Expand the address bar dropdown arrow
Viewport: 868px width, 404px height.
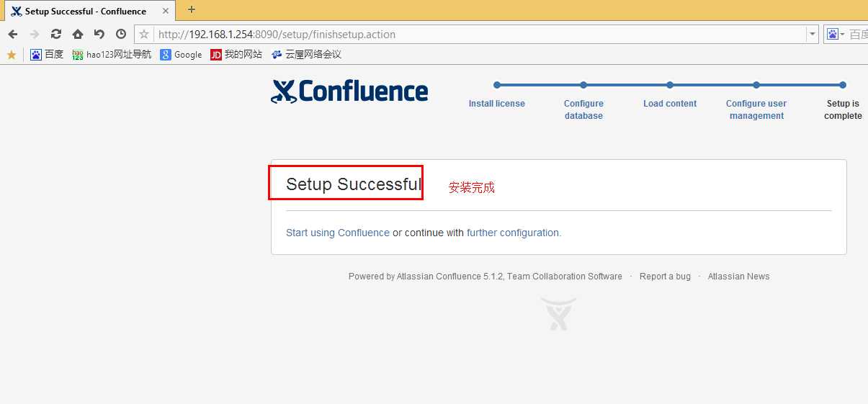click(813, 34)
